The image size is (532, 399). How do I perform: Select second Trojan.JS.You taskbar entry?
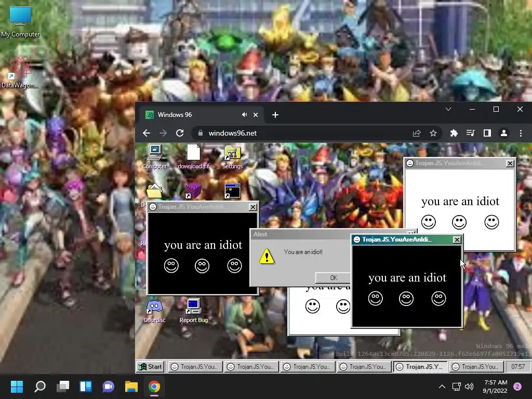click(251, 367)
